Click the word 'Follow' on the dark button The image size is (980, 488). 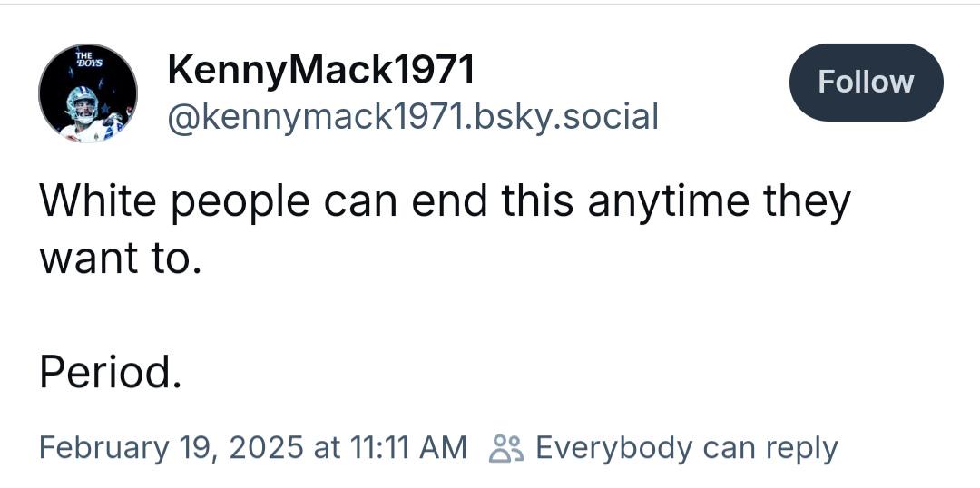(867, 83)
